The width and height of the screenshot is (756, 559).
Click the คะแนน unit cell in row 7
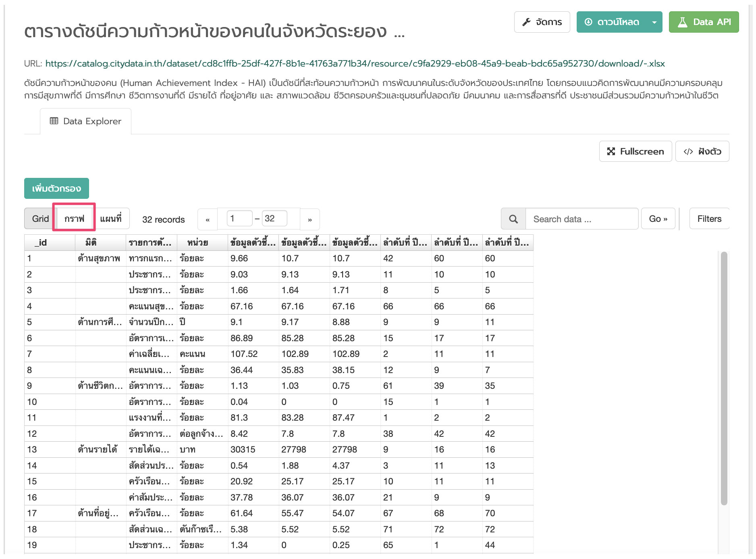coord(202,354)
